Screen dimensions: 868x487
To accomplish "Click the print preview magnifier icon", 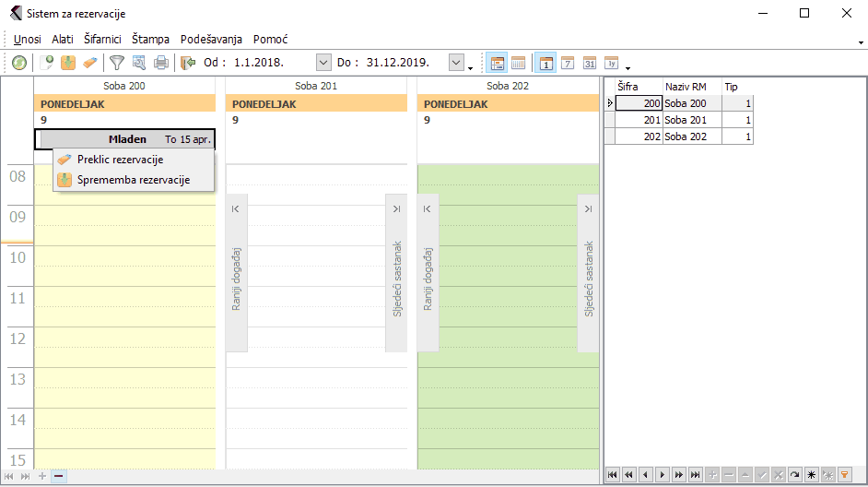I will (139, 63).
